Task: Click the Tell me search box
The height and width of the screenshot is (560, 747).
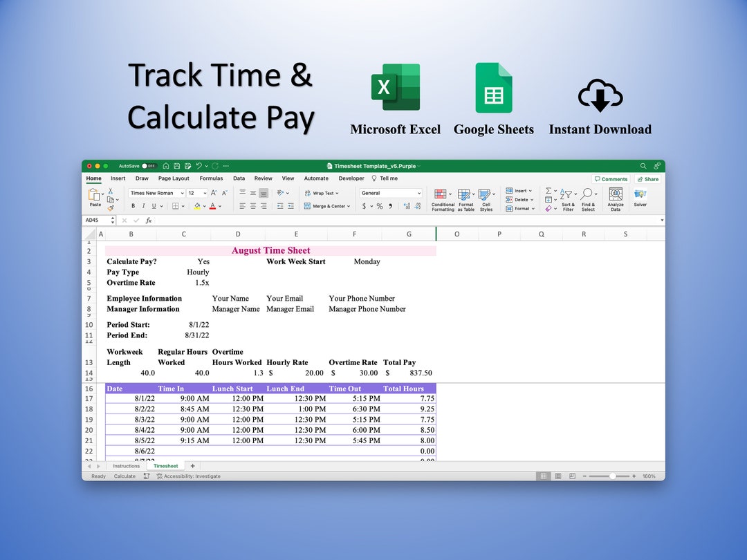Action: pyautogui.click(x=385, y=178)
